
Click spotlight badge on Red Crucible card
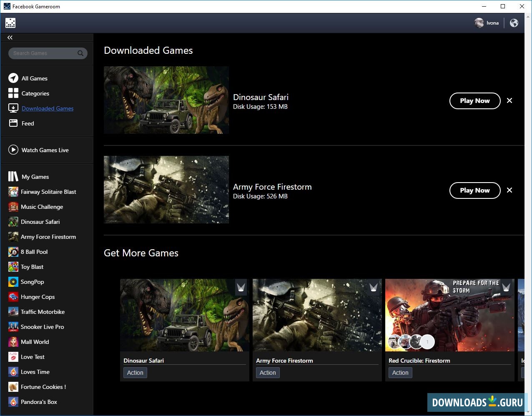coord(506,287)
